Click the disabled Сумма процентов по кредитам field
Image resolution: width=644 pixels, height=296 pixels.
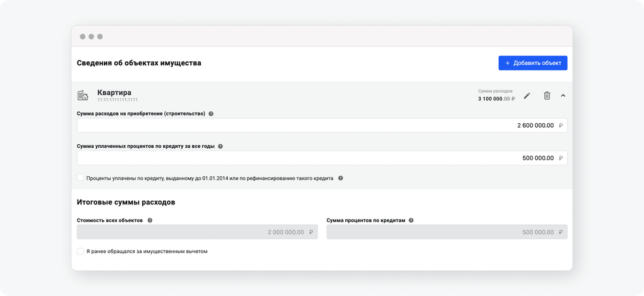pyautogui.click(x=447, y=232)
